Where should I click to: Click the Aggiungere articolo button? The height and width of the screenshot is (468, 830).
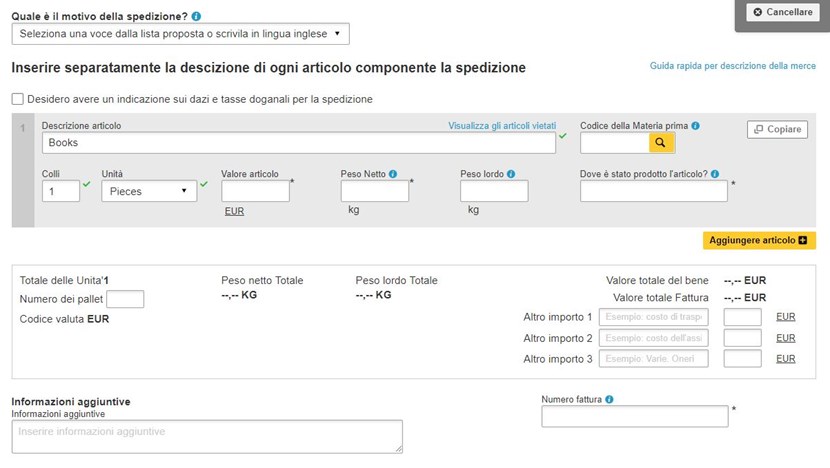pyautogui.click(x=759, y=241)
